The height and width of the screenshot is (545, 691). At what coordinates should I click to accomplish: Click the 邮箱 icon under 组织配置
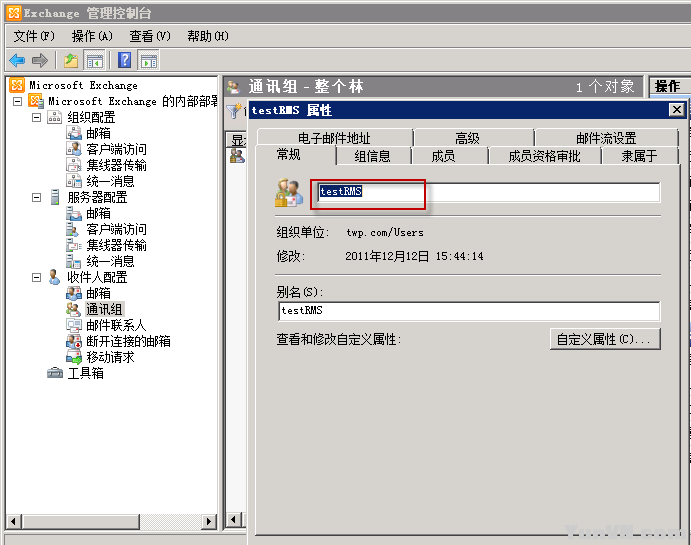74,133
